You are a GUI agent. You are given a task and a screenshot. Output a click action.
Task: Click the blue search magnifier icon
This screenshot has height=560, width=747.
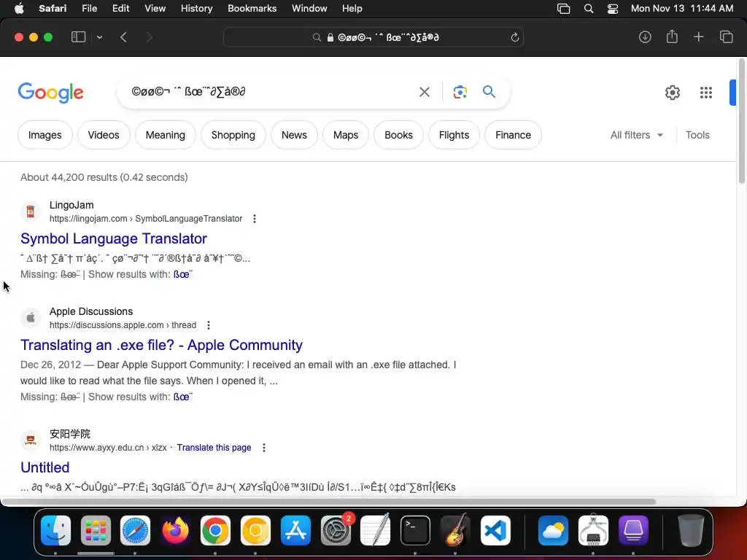[489, 91]
